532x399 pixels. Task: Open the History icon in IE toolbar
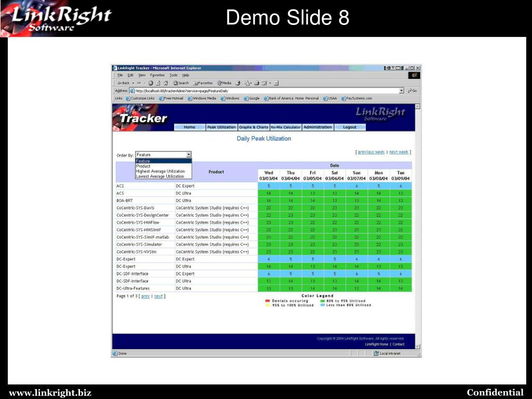tap(238, 83)
